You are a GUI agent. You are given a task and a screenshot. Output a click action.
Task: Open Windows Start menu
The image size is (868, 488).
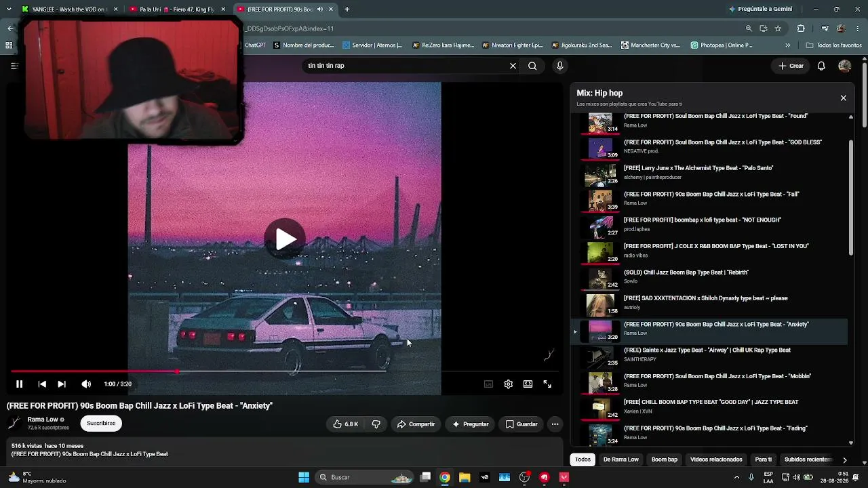304,477
